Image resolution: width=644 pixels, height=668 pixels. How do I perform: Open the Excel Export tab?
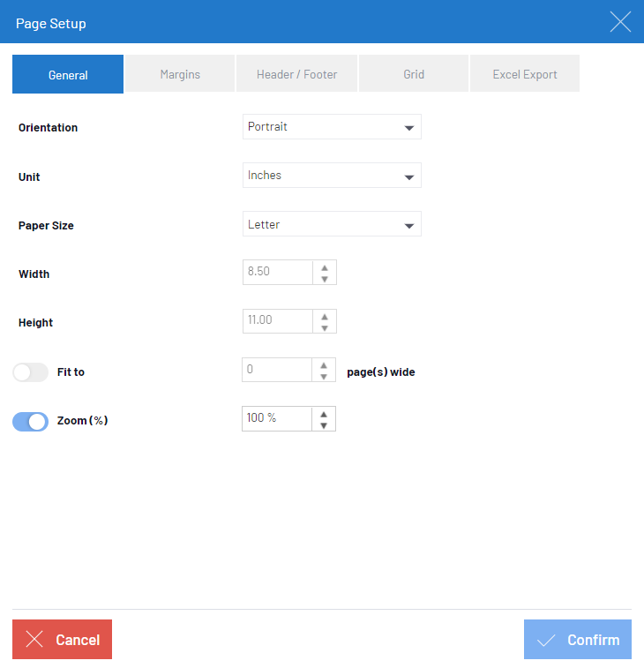pyautogui.click(x=525, y=73)
